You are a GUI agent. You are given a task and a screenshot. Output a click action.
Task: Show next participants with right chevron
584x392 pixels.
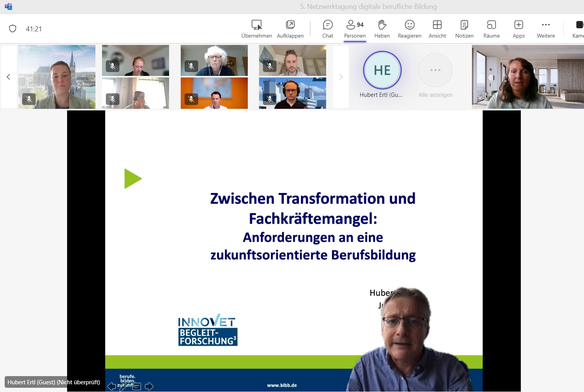click(341, 77)
